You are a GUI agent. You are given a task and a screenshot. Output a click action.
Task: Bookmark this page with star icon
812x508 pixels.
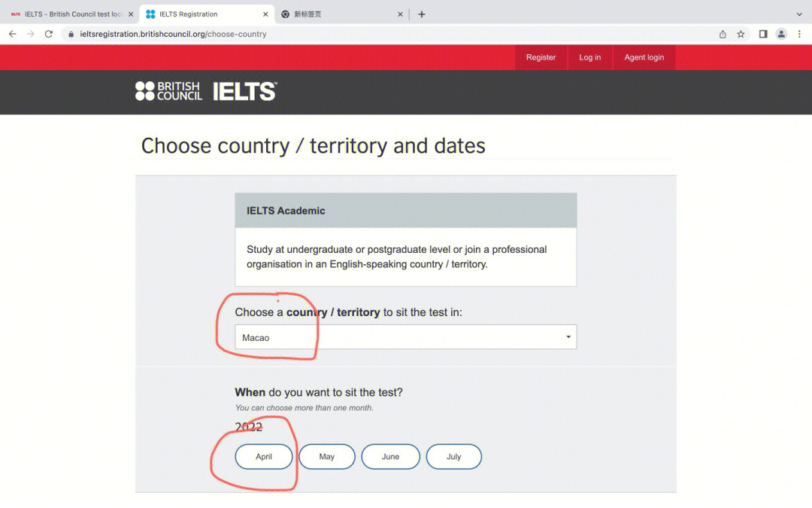coord(741,34)
